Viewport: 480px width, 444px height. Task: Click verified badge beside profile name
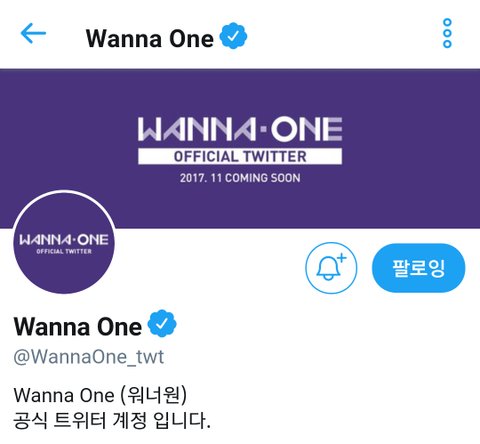[x=162, y=323]
